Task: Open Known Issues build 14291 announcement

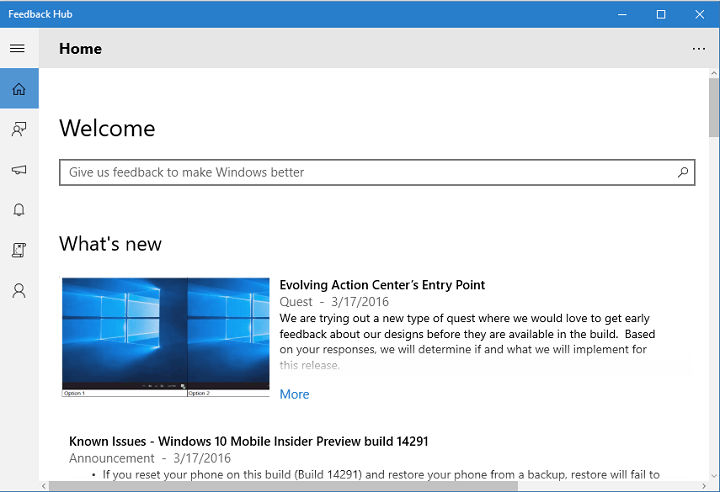Action: (x=248, y=441)
